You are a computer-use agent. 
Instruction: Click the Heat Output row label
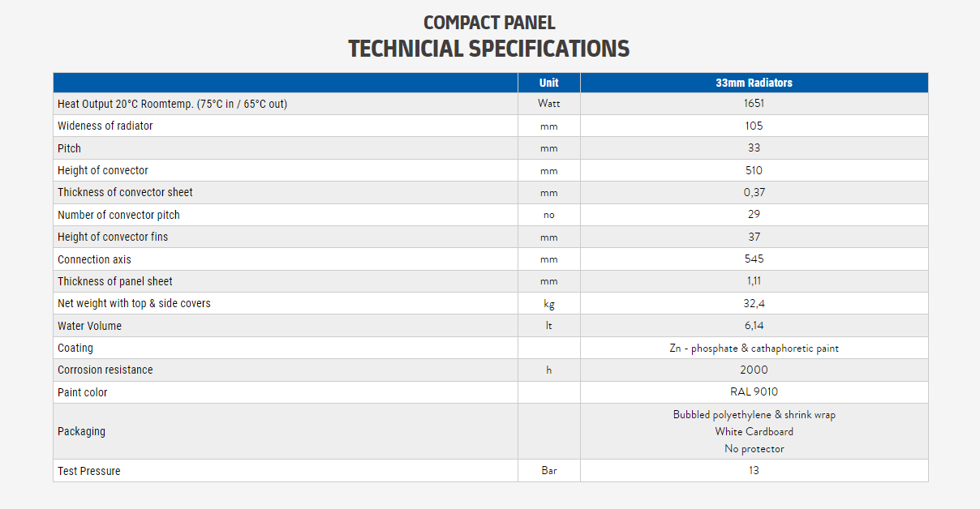[172, 104]
